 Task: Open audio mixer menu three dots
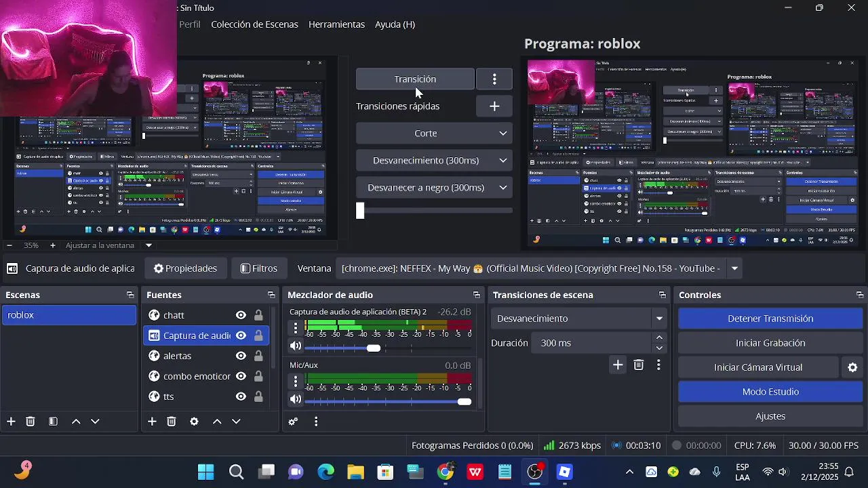[x=316, y=422]
